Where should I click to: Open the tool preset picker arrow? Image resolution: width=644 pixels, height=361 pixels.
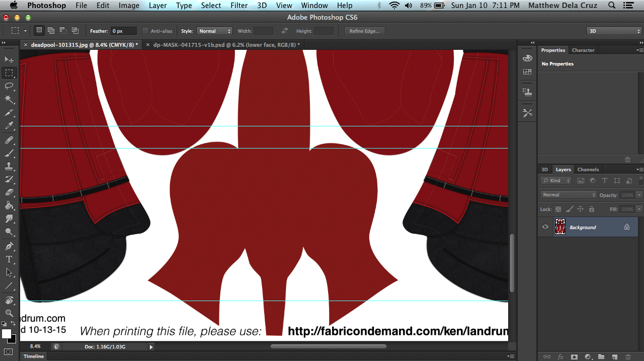coord(26,31)
